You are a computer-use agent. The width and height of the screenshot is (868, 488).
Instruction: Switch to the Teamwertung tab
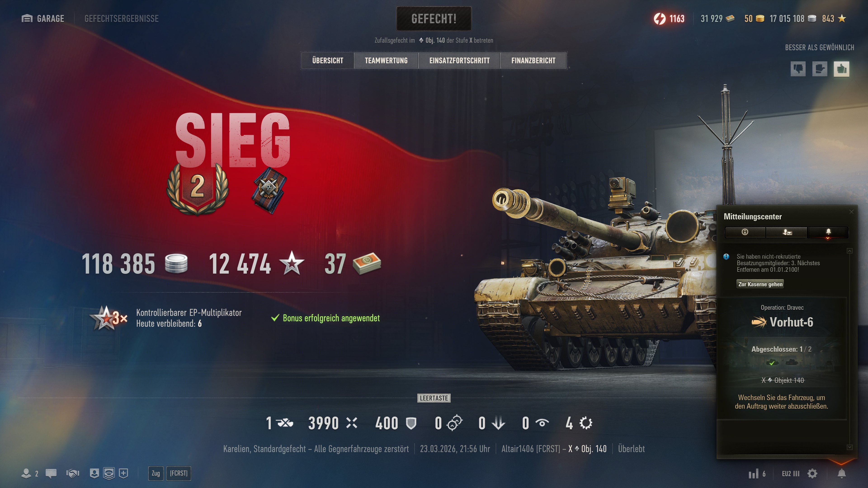(386, 61)
